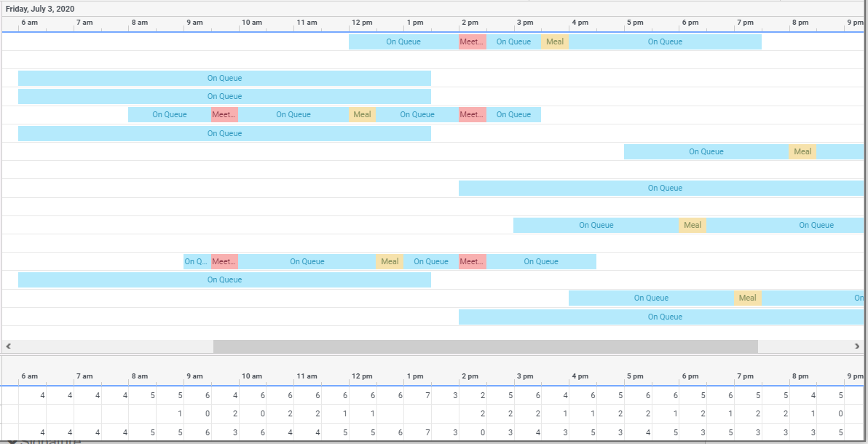
Task: Click the On Queue bar starting at noon
Action: pos(403,41)
